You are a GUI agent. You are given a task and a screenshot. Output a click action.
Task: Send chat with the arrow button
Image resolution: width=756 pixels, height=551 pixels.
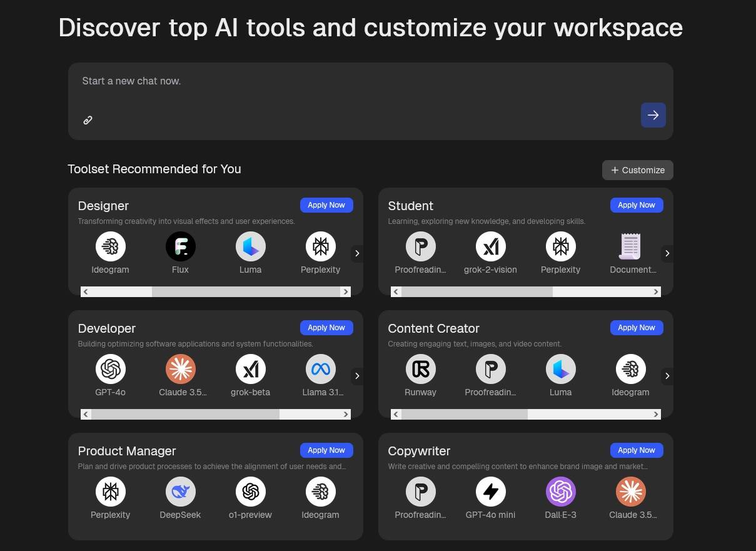653,115
